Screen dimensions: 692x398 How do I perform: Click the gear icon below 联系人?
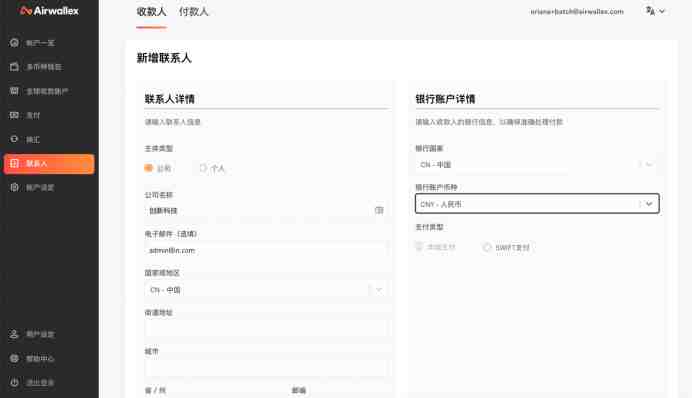point(15,188)
